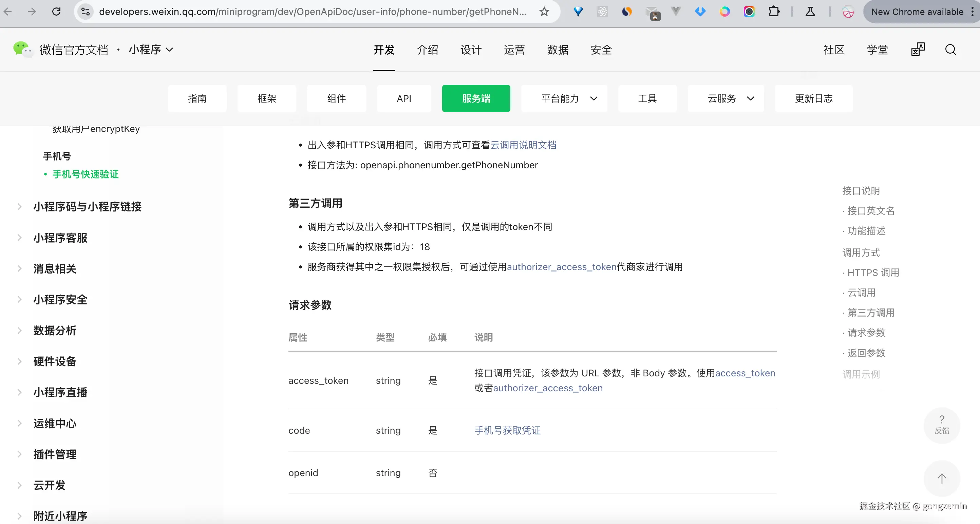This screenshot has height=524, width=980.
Task: Follow the 手机号获取凭证 link
Action: pos(507,430)
